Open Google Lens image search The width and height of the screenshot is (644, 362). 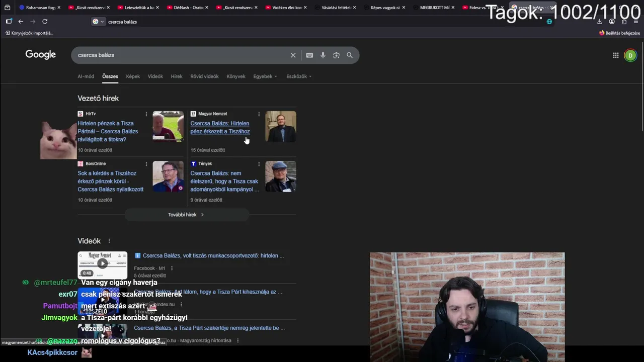point(336,55)
